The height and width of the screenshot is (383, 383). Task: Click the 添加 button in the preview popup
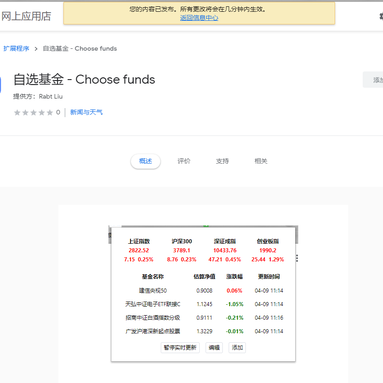237,347
